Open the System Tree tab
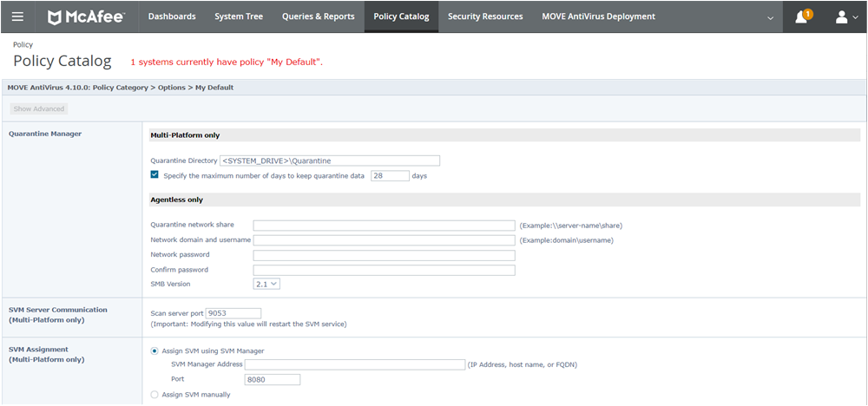The image size is (868, 406). [x=239, y=16]
